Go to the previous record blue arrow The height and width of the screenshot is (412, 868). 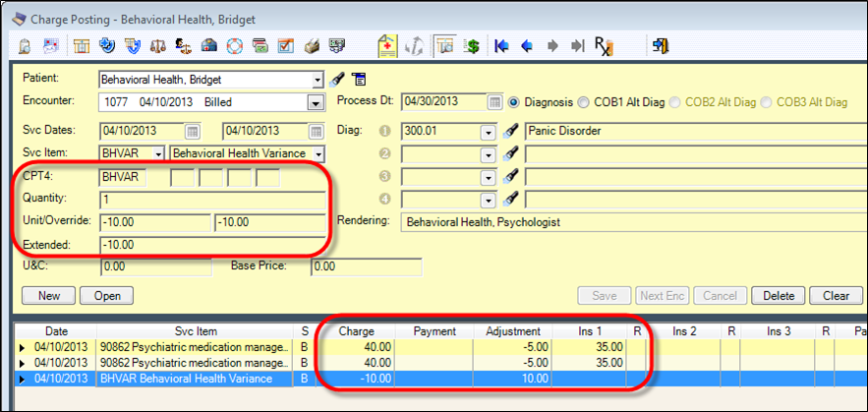527,46
